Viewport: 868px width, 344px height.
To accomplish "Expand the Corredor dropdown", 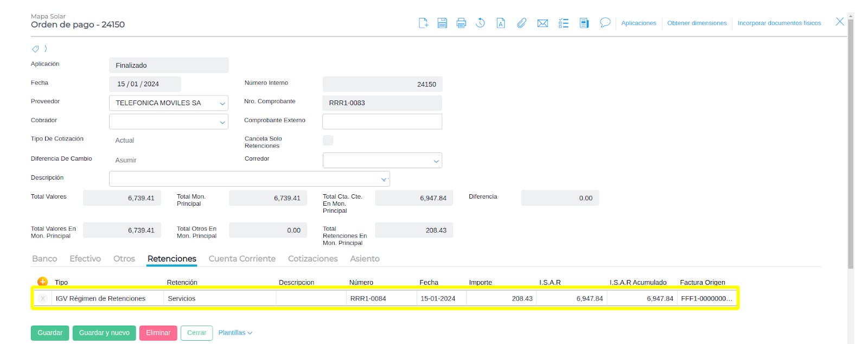I will (x=436, y=161).
